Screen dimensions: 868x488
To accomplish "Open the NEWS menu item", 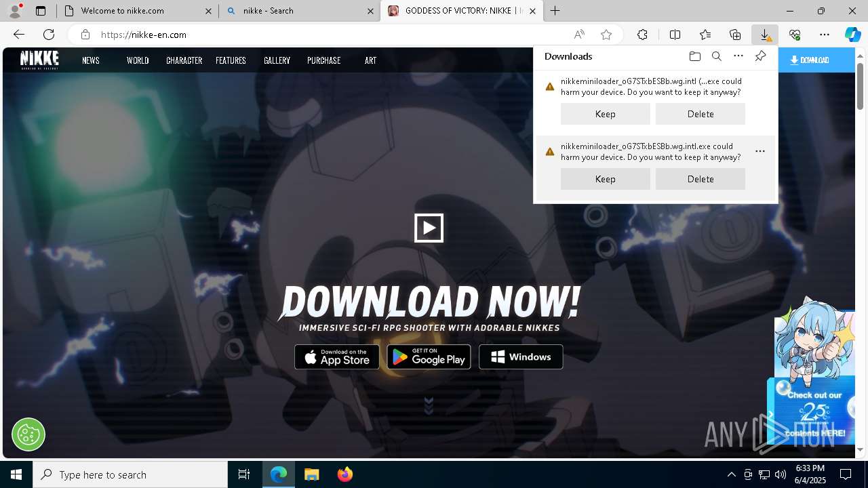I will (91, 60).
